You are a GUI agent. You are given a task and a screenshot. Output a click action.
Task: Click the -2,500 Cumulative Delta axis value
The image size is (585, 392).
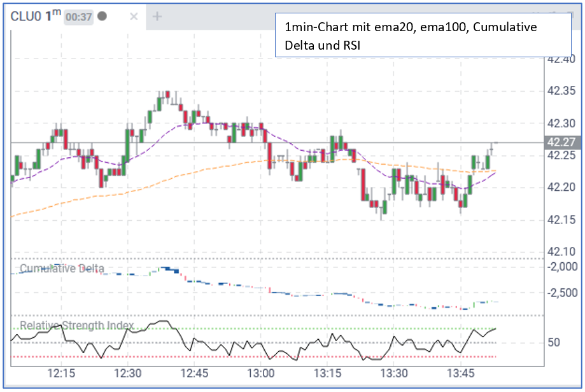(561, 293)
